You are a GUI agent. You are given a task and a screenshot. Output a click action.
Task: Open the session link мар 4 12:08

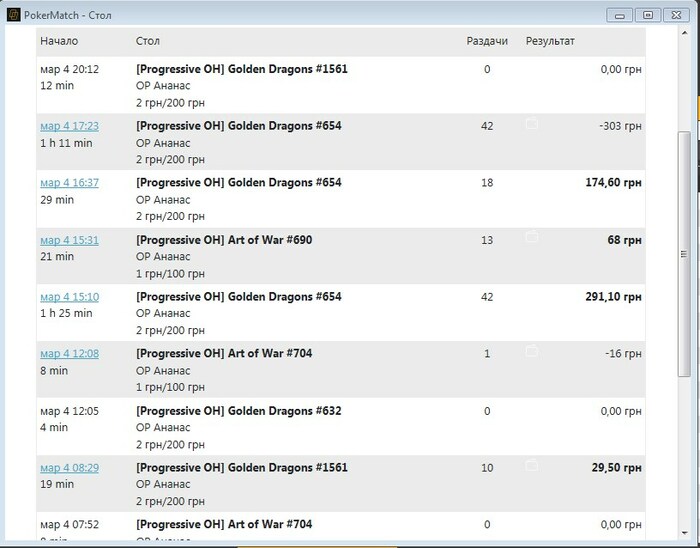coord(70,354)
